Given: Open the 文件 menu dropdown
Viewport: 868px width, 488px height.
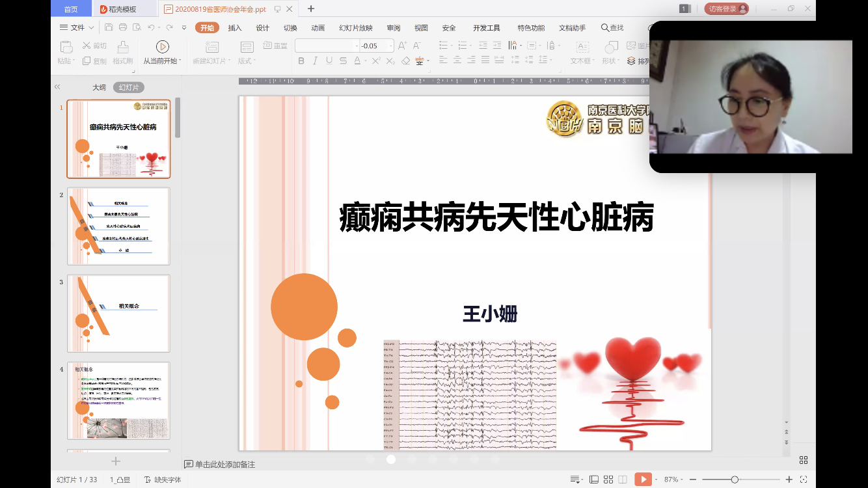Looking at the screenshot, I should click(77, 27).
